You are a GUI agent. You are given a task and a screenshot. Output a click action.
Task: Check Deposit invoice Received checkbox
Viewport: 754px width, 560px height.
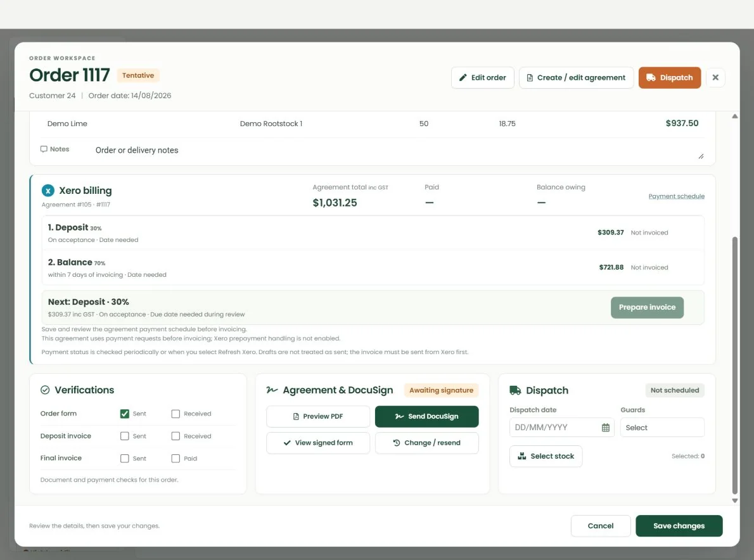[x=176, y=436]
